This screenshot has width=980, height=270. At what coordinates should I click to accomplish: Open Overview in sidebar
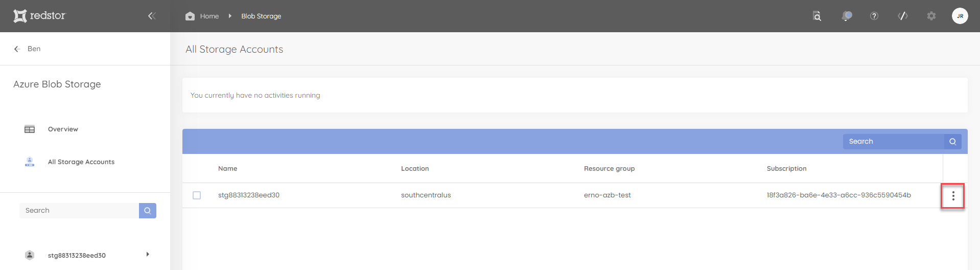(x=63, y=129)
